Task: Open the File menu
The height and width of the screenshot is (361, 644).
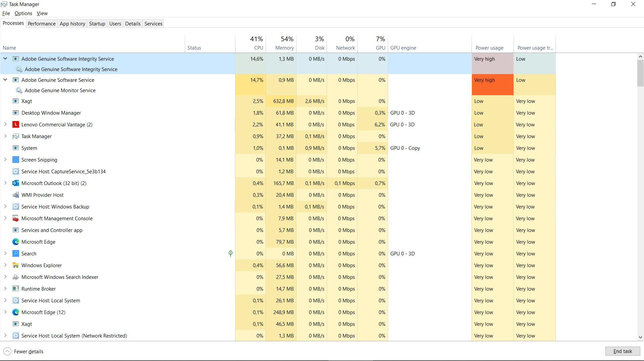Action: [x=6, y=13]
